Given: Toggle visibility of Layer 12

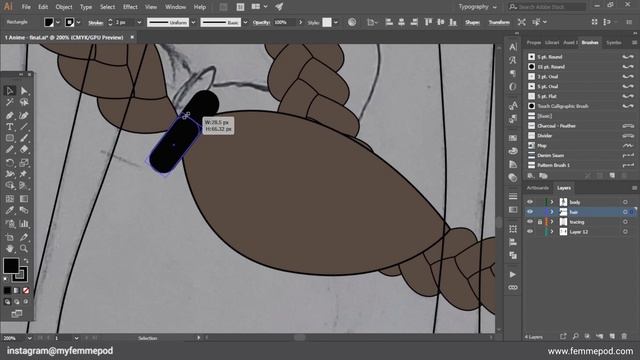Looking at the screenshot, I should pyautogui.click(x=530, y=231).
